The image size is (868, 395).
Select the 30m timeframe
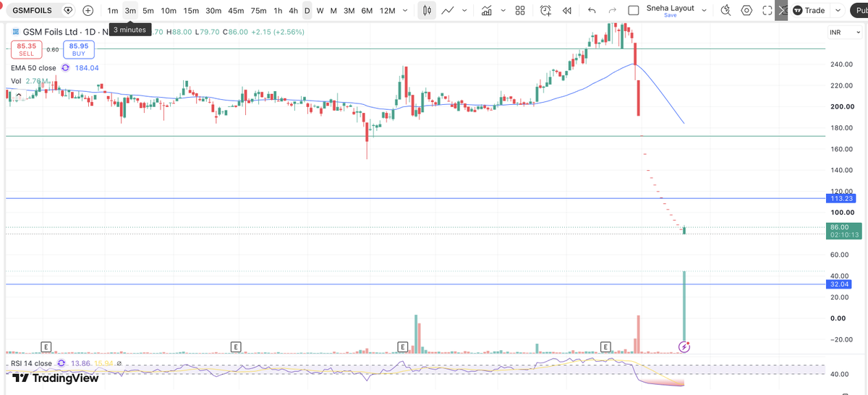213,11
